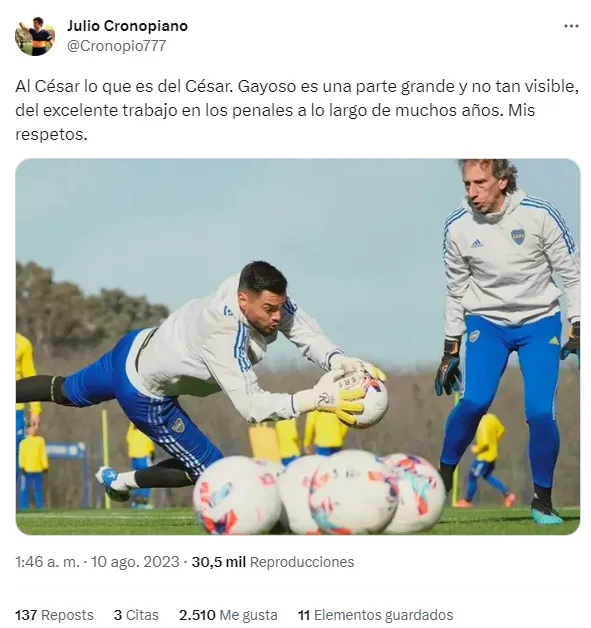Open the 1:46 a. m. tweet timestamp

pos(47,562)
